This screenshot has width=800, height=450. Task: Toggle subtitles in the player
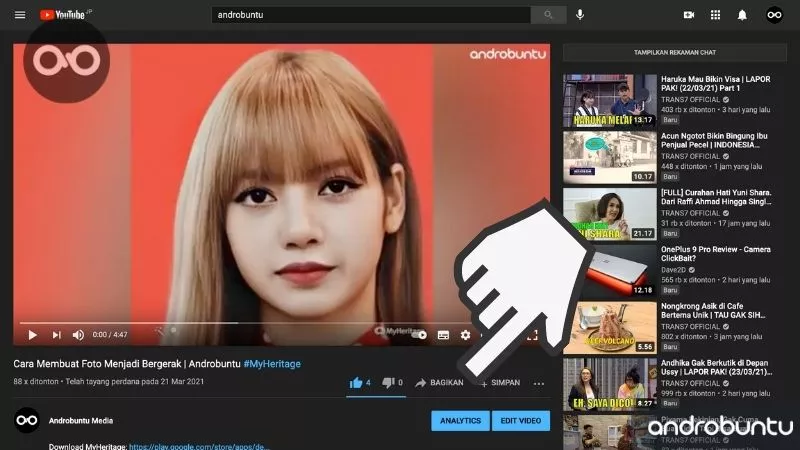tap(443, 335)
